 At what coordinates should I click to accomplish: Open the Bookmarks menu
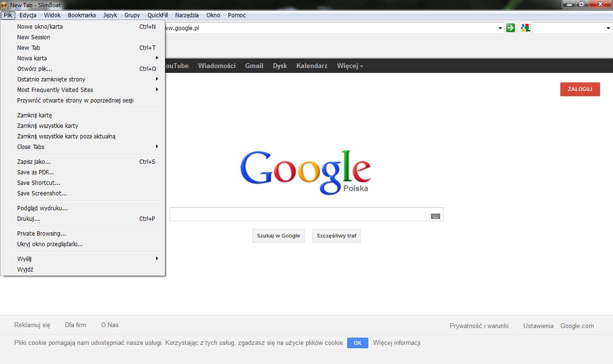(x=82, y=15)
